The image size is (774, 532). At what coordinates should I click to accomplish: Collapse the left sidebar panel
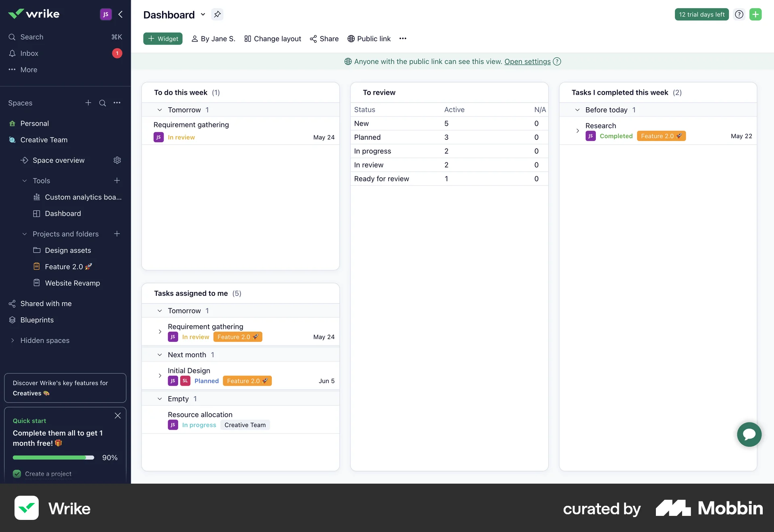(121, 14)
